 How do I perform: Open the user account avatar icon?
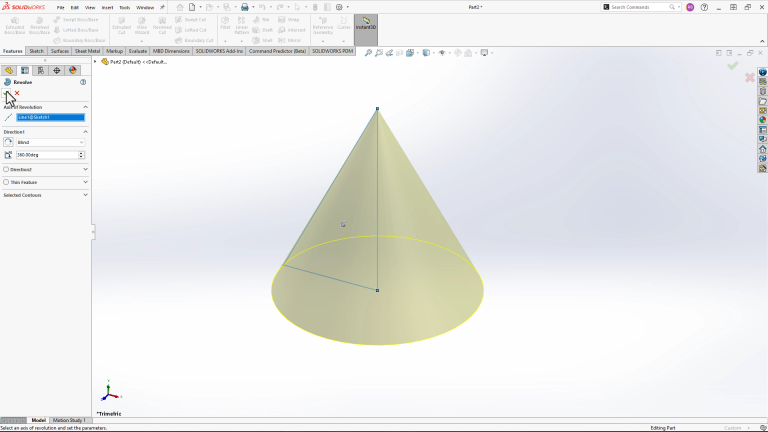[690, 7]
